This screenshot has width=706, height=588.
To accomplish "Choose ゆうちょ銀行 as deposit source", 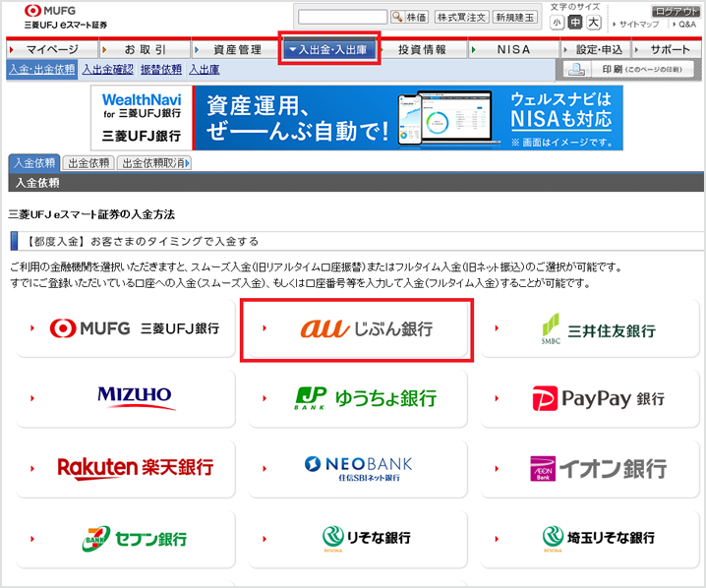I will pos(357,398).
